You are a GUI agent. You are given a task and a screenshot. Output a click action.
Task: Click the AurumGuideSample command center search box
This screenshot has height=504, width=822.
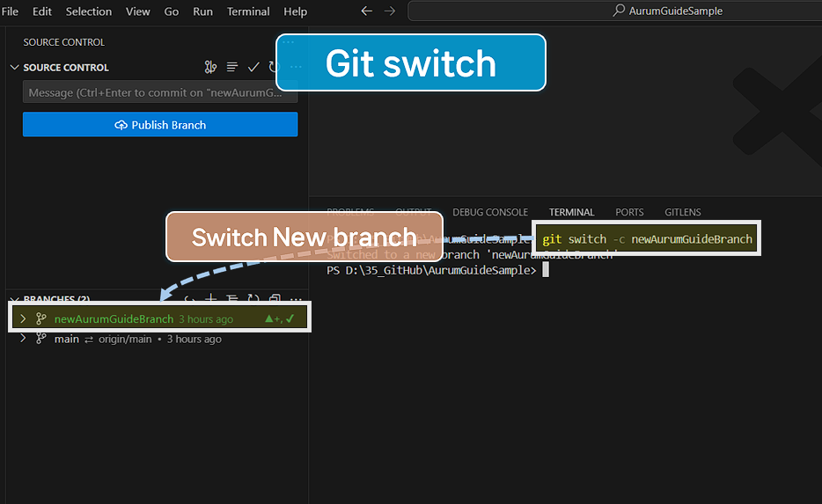click(x=614, y=11)
